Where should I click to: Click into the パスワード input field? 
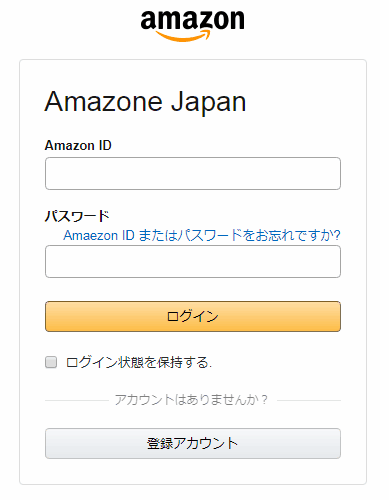[x=193, y=261]
